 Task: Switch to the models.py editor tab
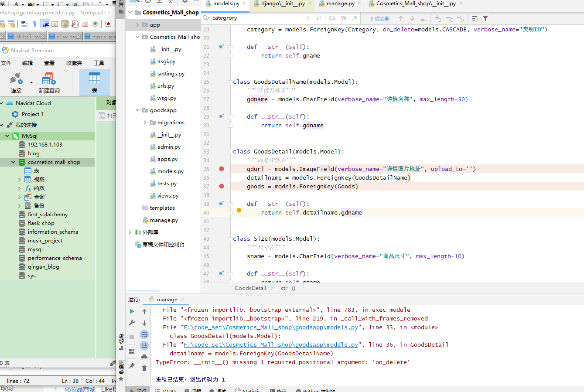point(226,4)
